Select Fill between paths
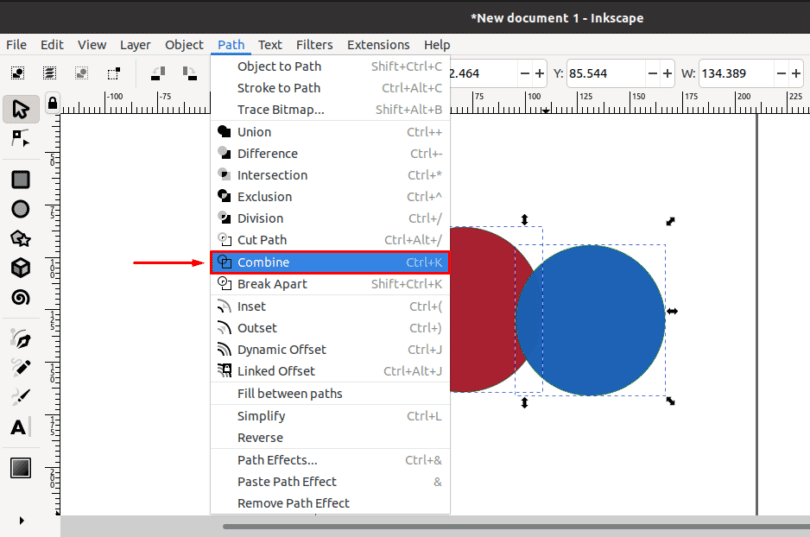 click(x=330, y=394)
